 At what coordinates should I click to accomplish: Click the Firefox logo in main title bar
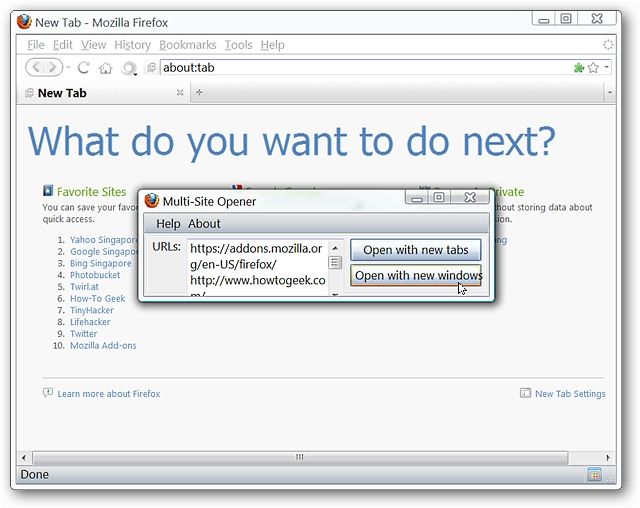pos(24,22)
